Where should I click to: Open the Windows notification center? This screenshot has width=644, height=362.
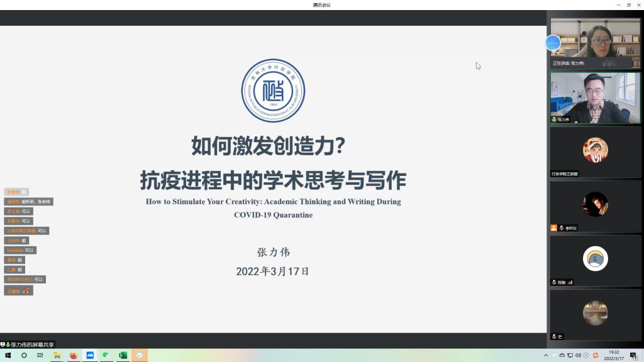[x=633, y=355]
